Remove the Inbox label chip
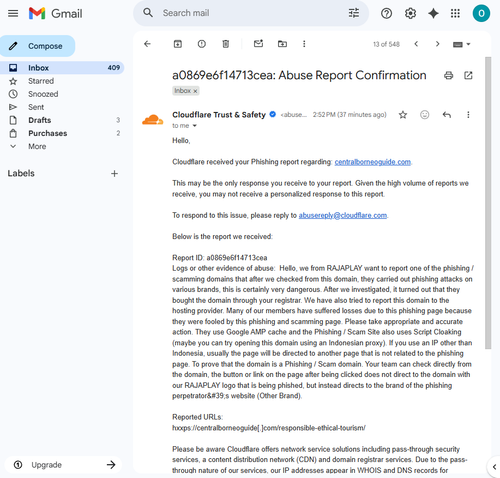This screenshot has width=500, height=478. [195, 91]
